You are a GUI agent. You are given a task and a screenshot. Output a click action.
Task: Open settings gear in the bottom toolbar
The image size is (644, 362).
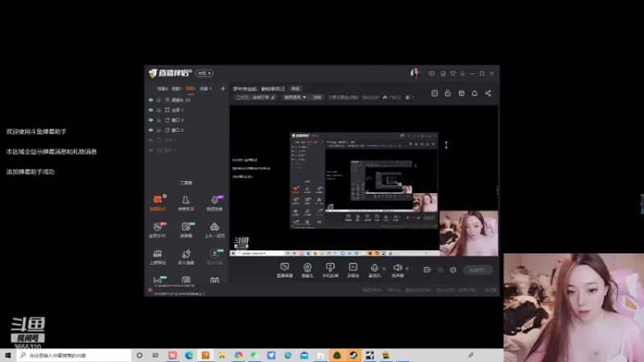point(453,269)
